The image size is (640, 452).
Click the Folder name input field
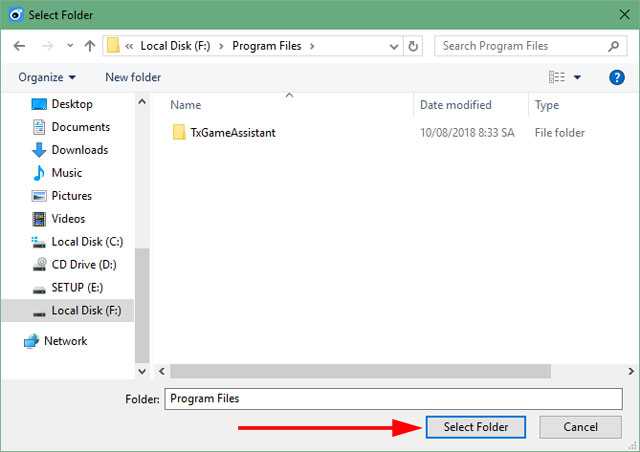coord(393,399)
